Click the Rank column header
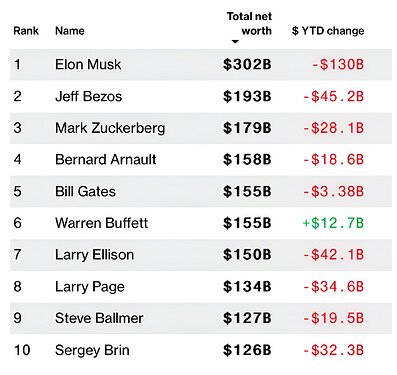Image resolution: width=397 pixels, height=375 pixels. tap(26, 31)
